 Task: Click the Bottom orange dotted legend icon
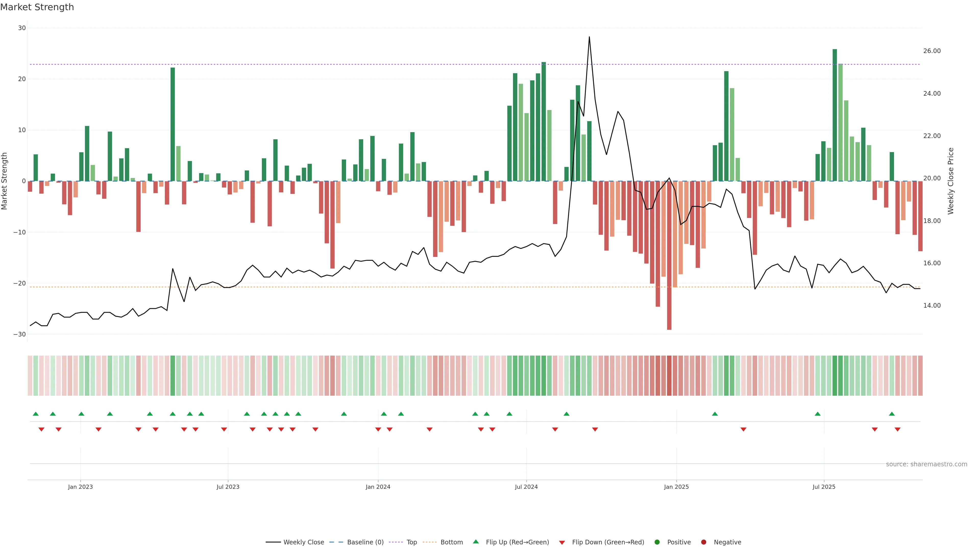(x=430, y=542)
